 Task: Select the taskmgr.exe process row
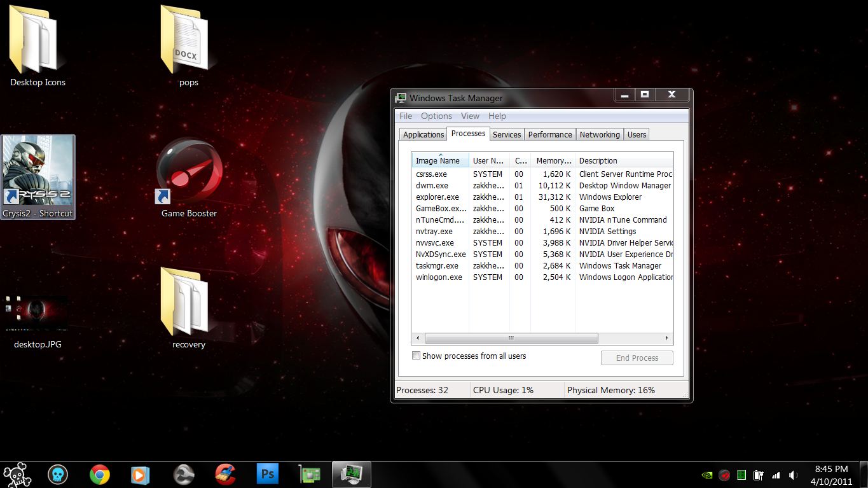[542, 265]
